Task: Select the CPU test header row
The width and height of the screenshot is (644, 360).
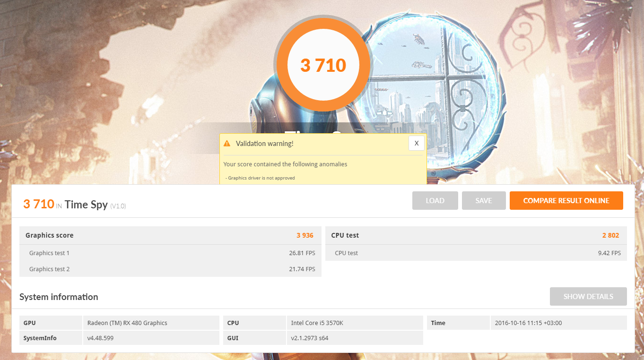Action: point(476,235)
